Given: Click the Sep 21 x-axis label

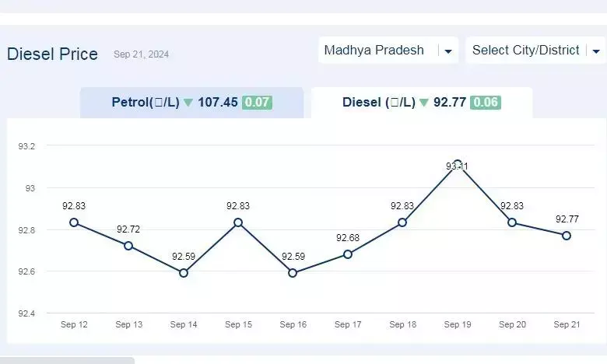Looking at the screenshot, I should point(567,324).
